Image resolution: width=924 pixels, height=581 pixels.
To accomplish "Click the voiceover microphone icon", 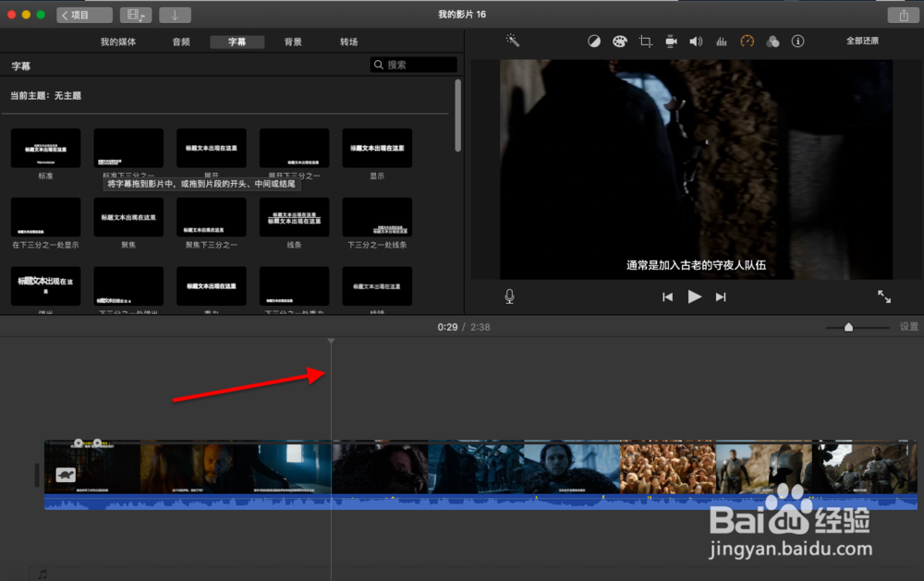I will pyautogui.click(x=510, y=297).
